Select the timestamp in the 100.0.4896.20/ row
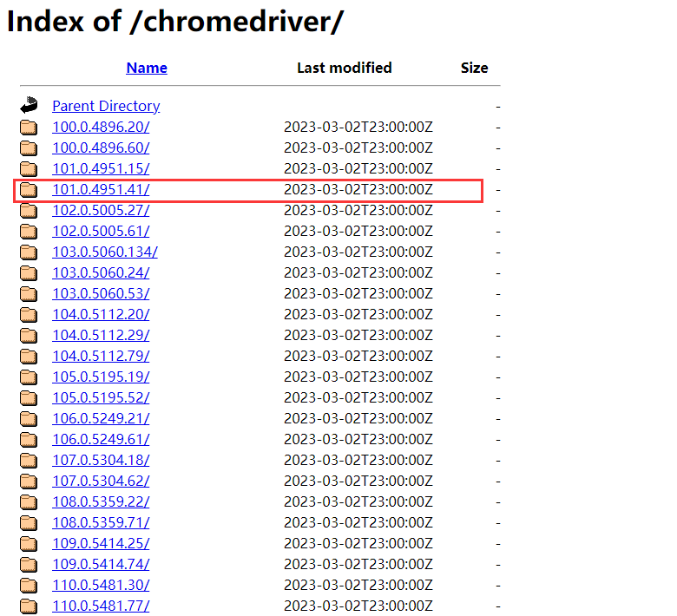Viewport: 677px width, 616px height. pos(358,127)
